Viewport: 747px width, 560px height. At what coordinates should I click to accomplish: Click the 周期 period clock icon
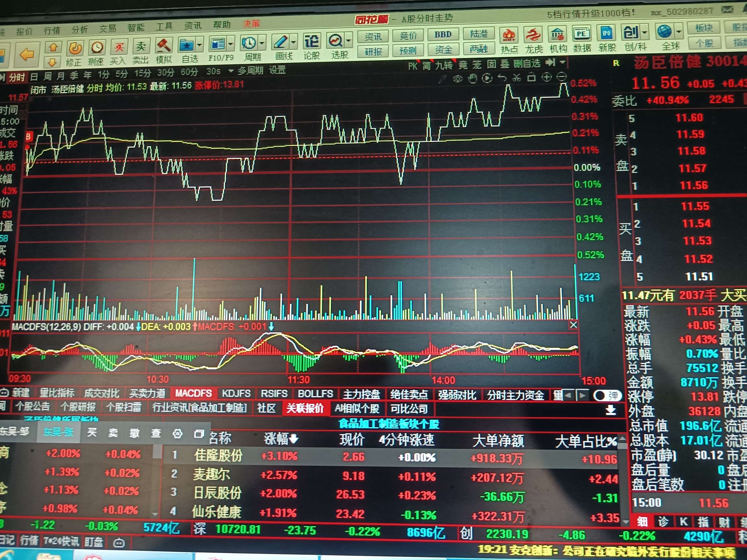(x=249, y=43)
